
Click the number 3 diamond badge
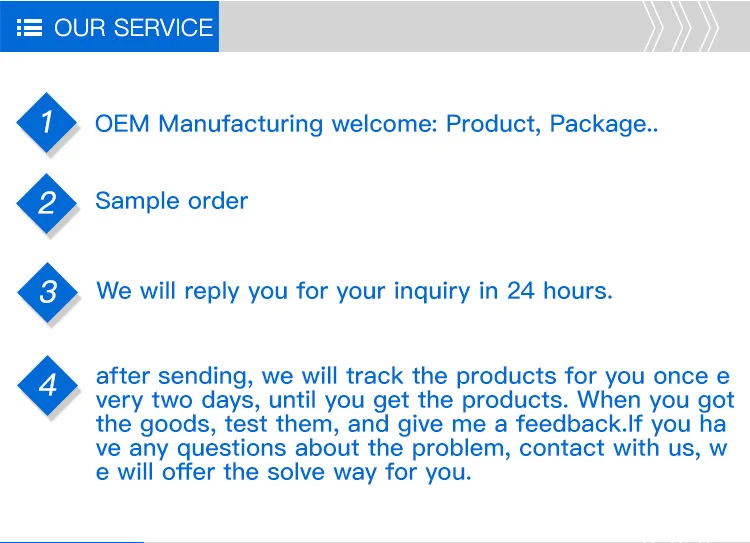48,292
